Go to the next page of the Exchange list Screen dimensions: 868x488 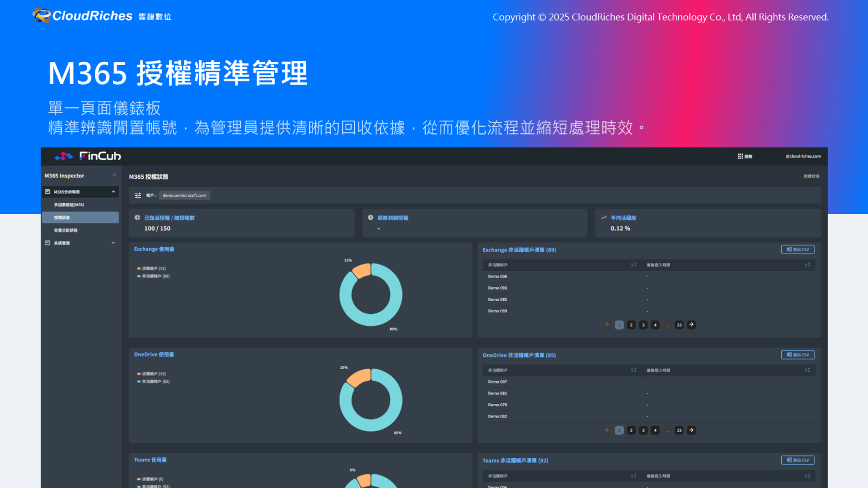point(691,325)
